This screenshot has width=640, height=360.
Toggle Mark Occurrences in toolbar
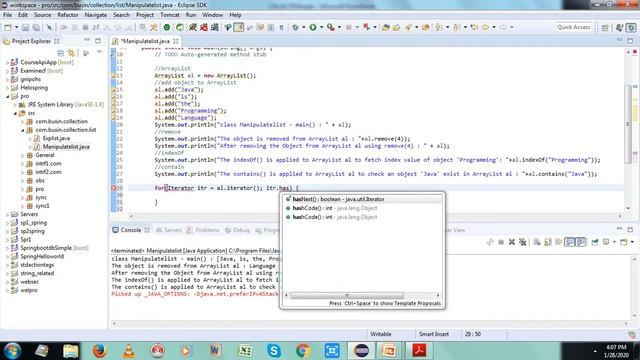(x=238, y=27)
